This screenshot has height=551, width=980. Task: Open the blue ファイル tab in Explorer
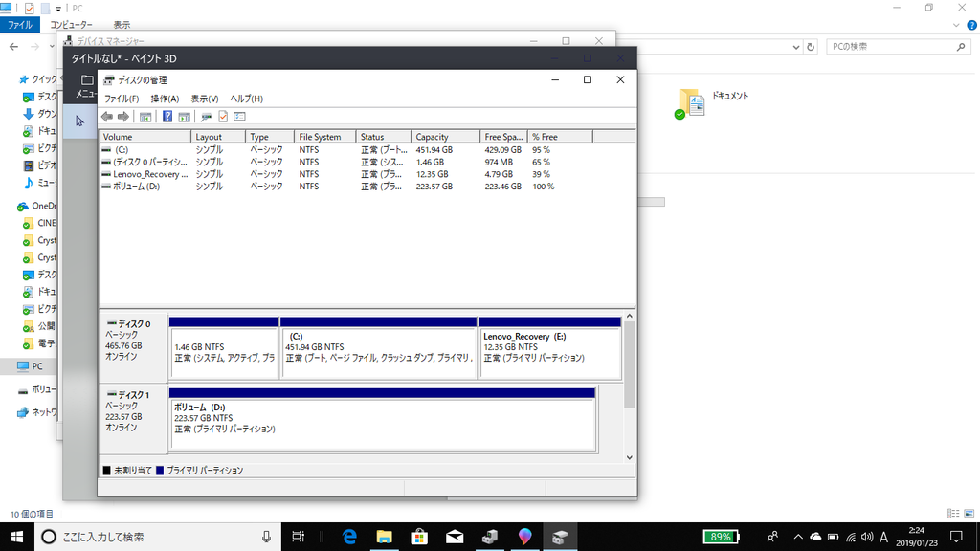point(20,25)
